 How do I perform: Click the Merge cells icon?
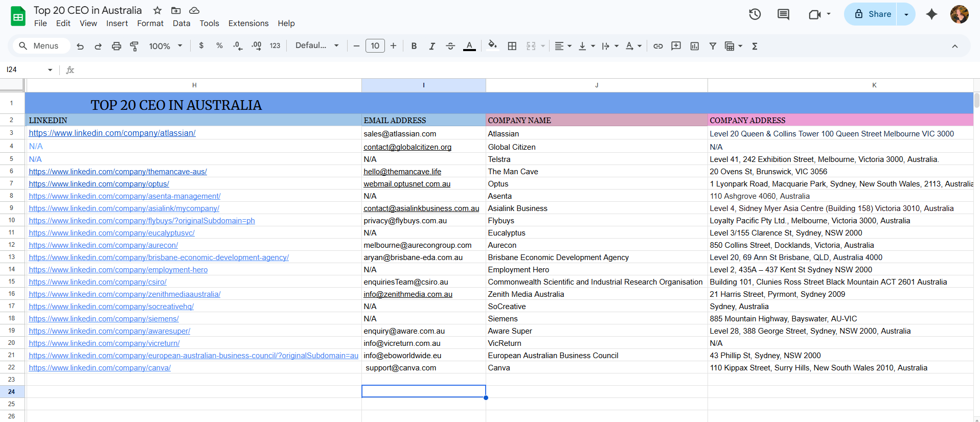tap(531, 46)
